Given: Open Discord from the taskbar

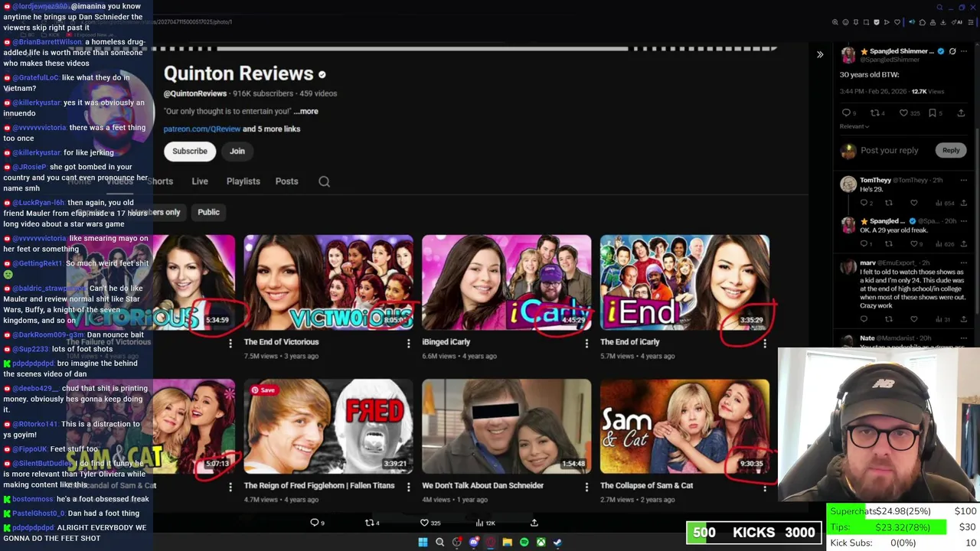Looking at the screenshot, I should [474, 542].
